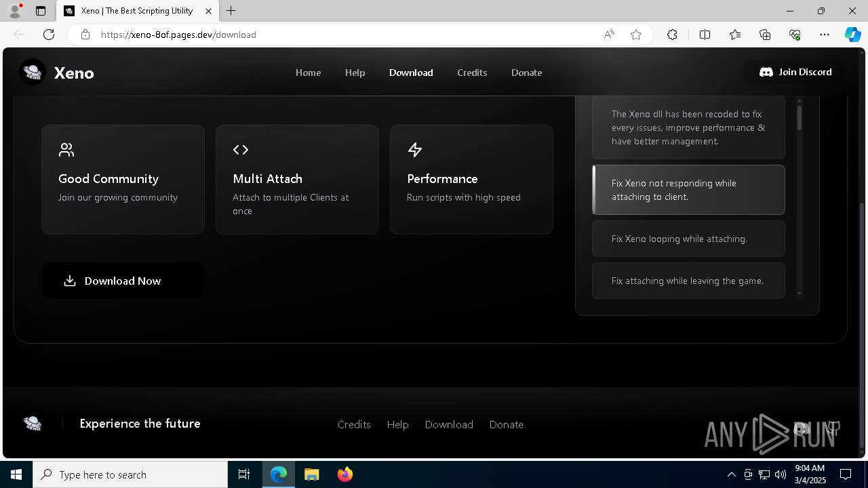Toggle Split screen in Edge toolbar
Image resolution: width=868 pixels, height=488 pixels.
[x=705, y=35]
